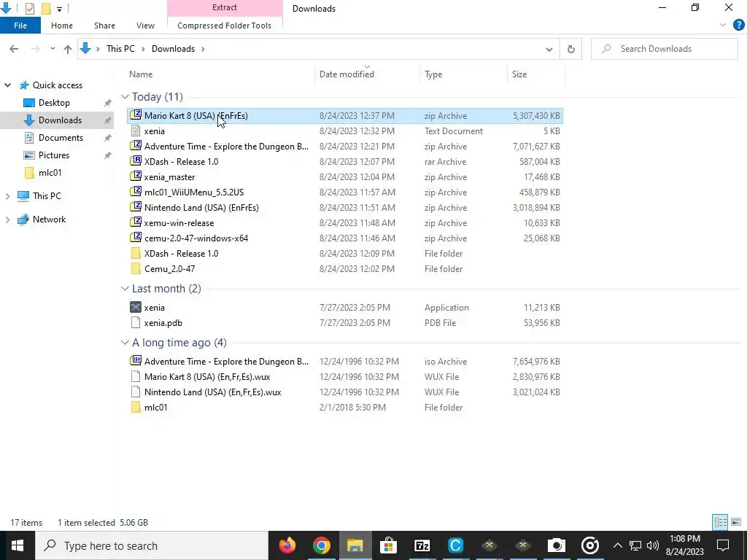Open Microsoft Store from the taskbar
The image size is (747, 560).
click(388, 545)
